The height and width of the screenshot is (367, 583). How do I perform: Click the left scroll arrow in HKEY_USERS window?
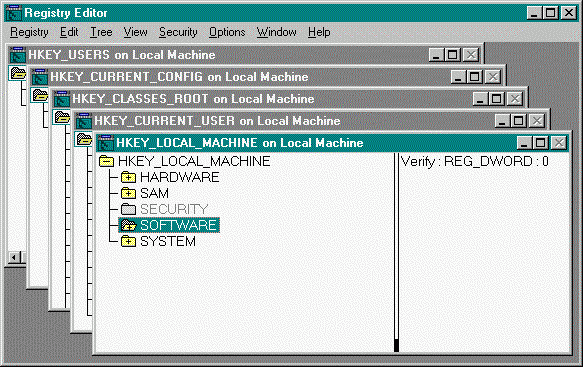(15, 257)
